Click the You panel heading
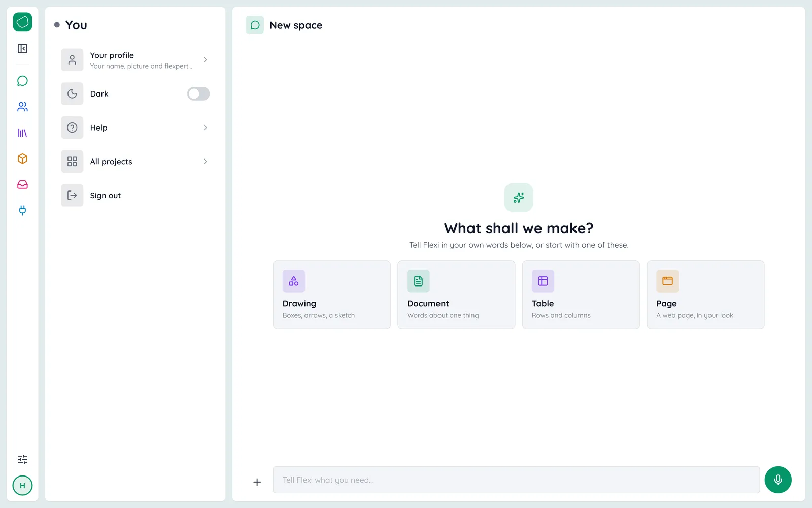This screenshot has height=508, width=812. 76,25
